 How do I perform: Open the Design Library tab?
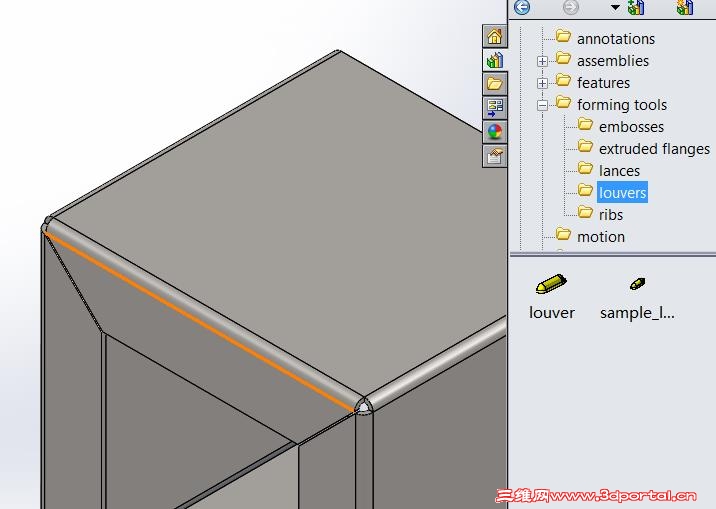(495, 60)
